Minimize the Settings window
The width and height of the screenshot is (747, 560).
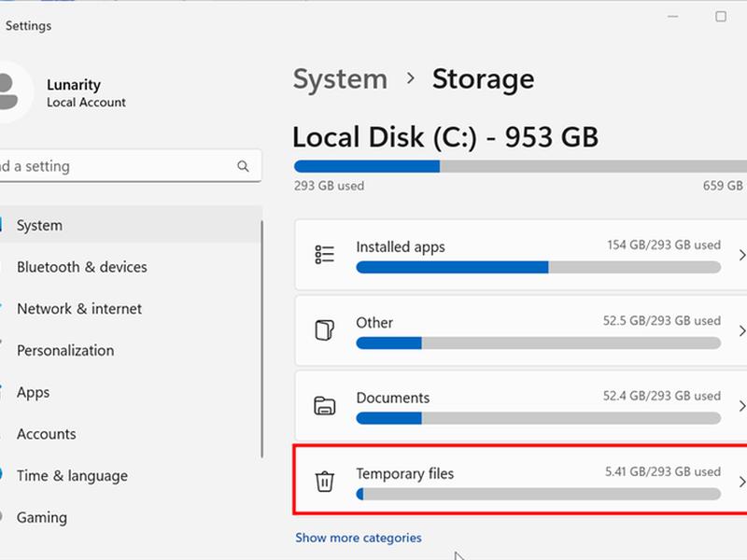(x=672, y=17)
